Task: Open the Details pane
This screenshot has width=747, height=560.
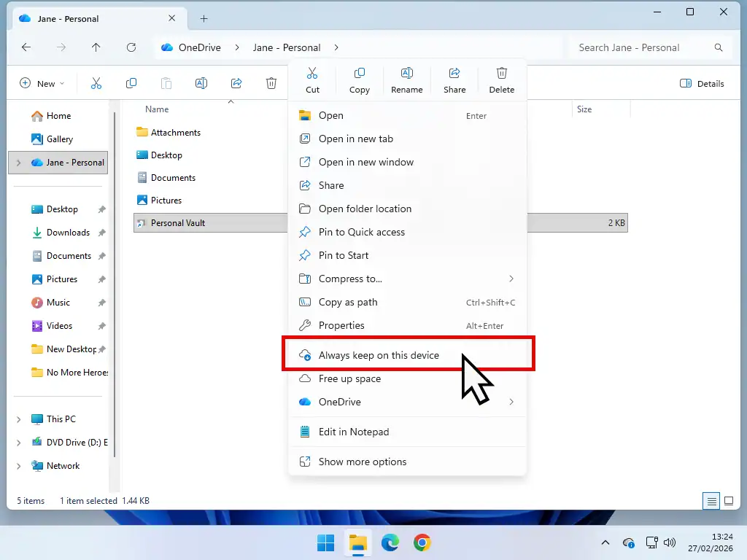Action: 702,83
